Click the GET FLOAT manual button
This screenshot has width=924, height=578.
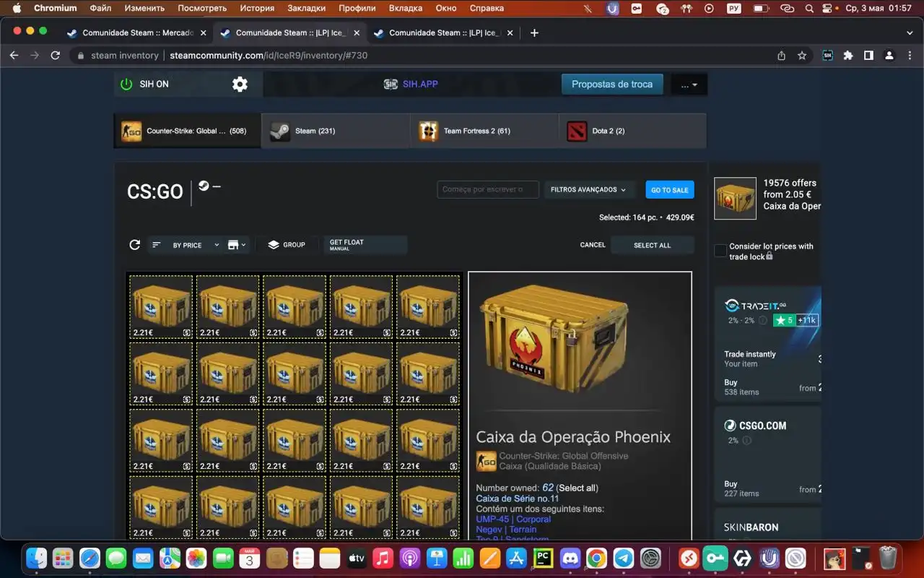point(365,245)
